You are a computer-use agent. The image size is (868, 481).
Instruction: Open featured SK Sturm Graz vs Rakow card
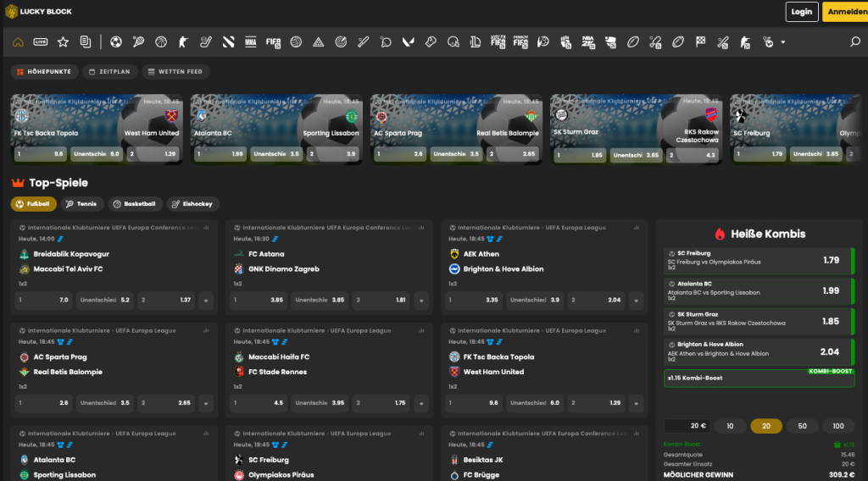[x=636, y=130]
